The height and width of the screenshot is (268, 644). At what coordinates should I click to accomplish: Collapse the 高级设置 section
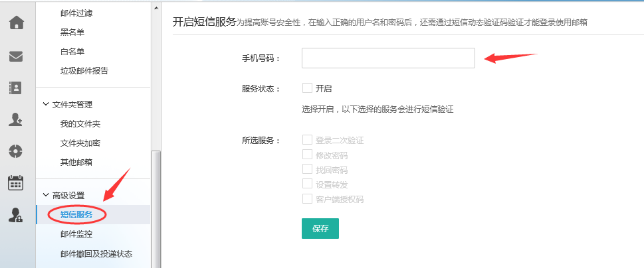[46, 195]
